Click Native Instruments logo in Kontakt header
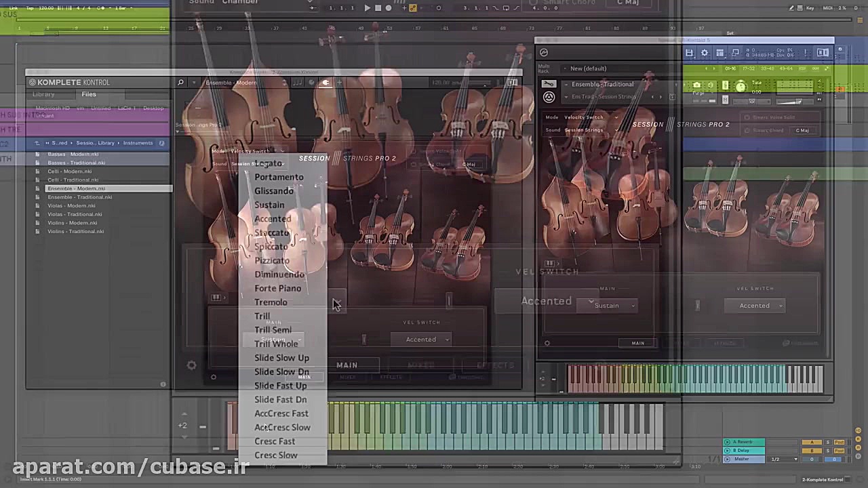 (823, 52)
